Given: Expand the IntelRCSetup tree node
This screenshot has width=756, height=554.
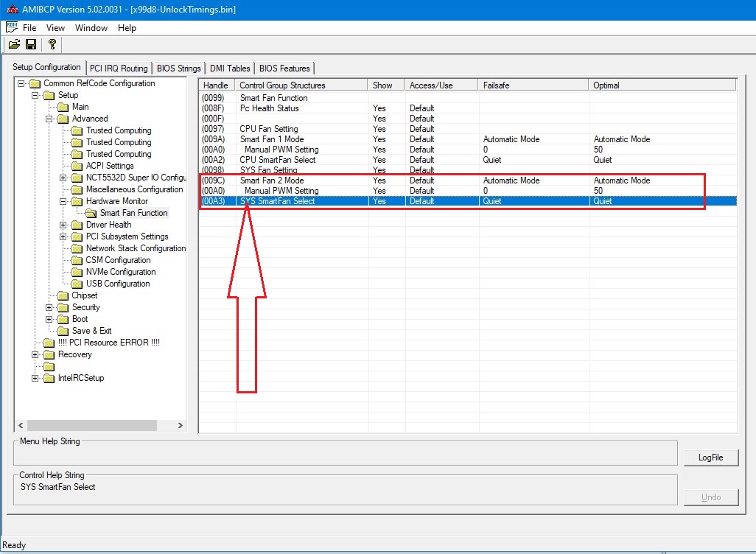Looking at the screenshot, I should (35, 379).
